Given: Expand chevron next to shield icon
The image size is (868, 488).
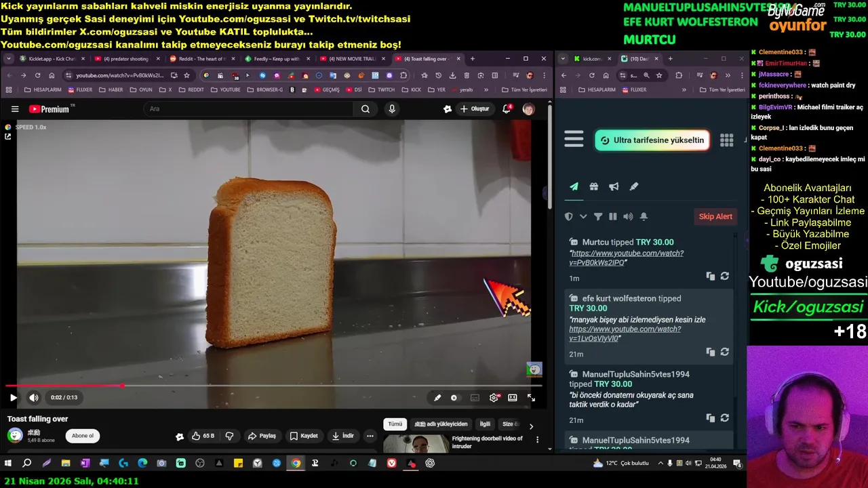Looking at the screenshot, I should point(583,216).
